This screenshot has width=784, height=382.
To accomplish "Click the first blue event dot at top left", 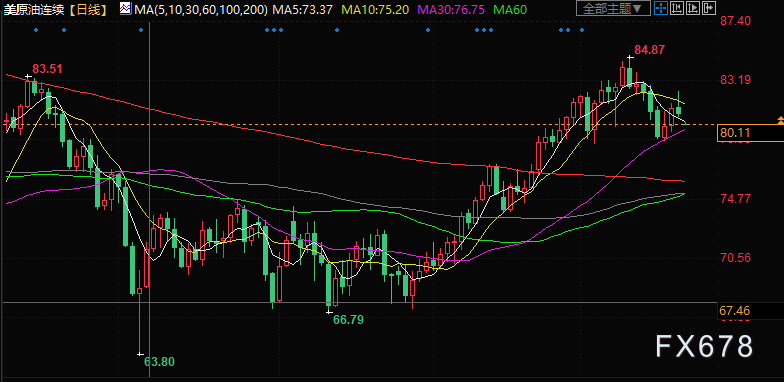I will pyautogui.click(x=35, y=30).
